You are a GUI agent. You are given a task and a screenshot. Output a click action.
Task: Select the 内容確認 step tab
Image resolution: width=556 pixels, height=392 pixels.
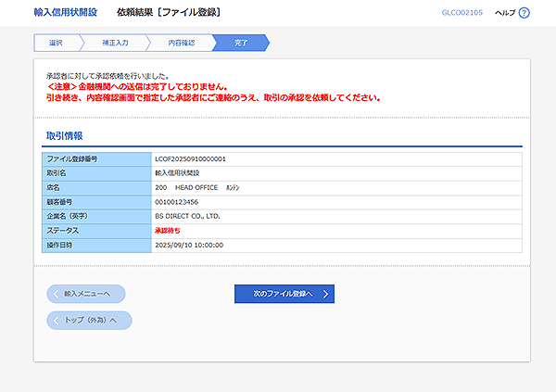182,43
